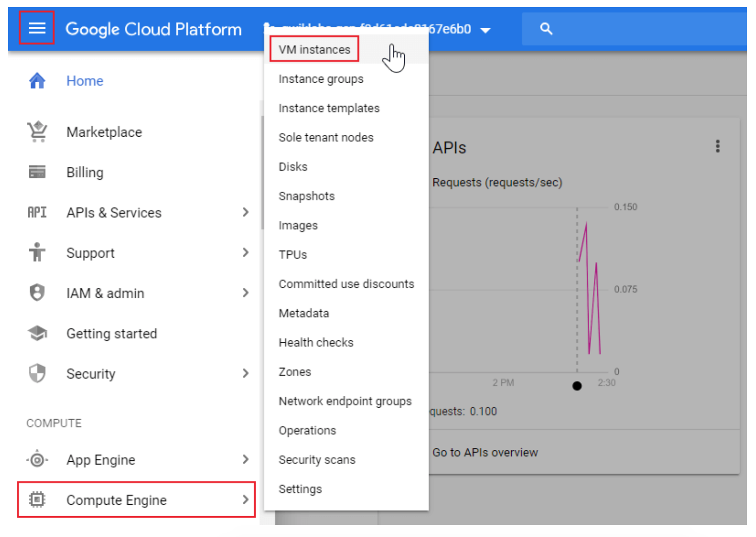
Task: Select Operations entry
Action: coord(346,430)
